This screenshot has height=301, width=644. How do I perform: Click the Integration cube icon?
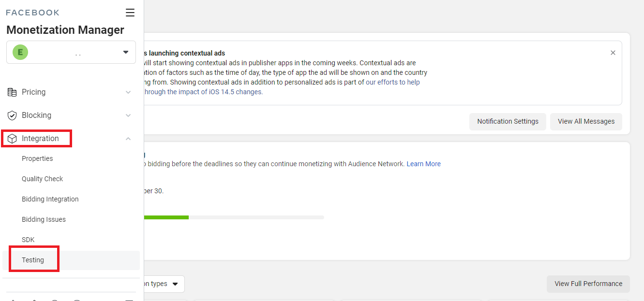click(12, 139)
